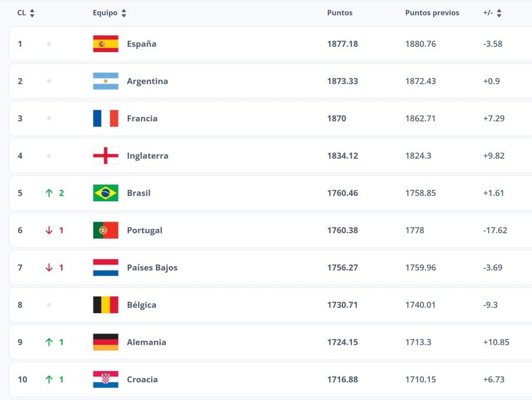
Task: Click the England flag icon
Action: pos(105,156)
